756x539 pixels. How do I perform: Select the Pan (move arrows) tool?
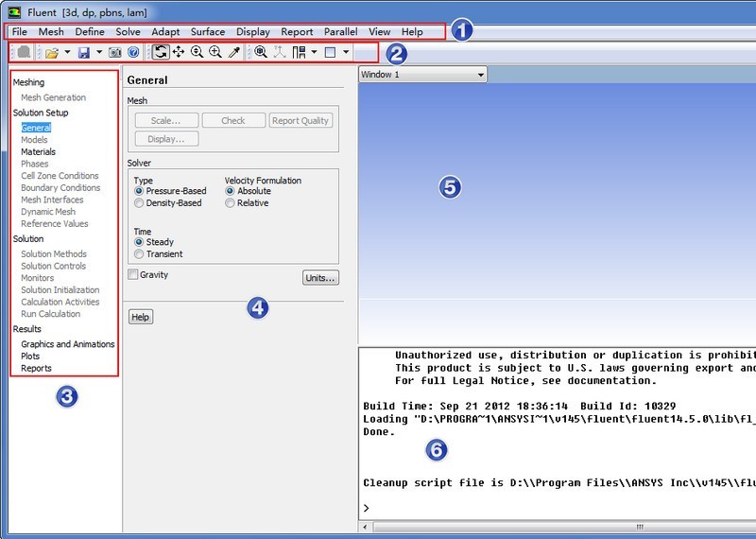point(179,52)
